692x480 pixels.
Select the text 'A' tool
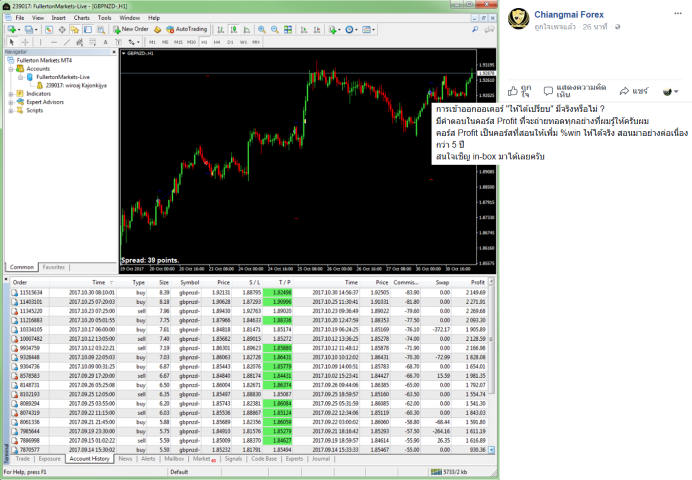[105, 42]
